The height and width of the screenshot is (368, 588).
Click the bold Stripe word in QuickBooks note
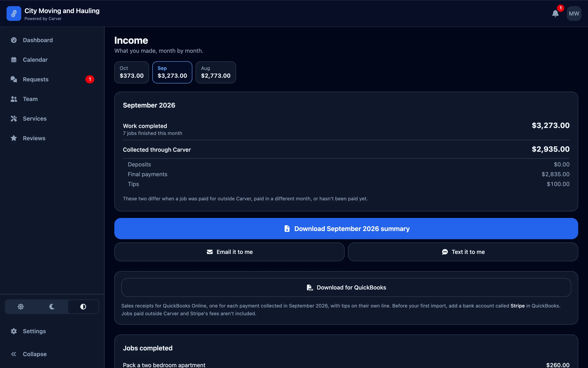coord(518,306)
